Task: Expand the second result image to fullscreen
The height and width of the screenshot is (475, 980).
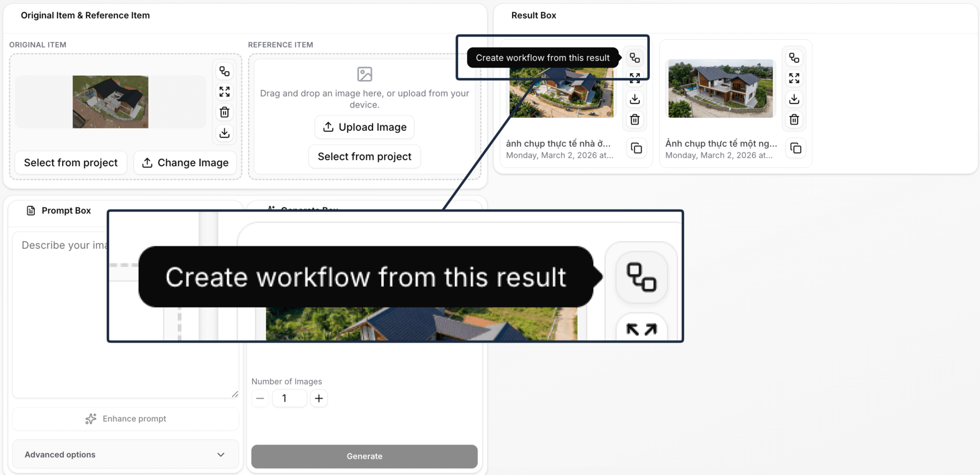Action: point(794,78)
